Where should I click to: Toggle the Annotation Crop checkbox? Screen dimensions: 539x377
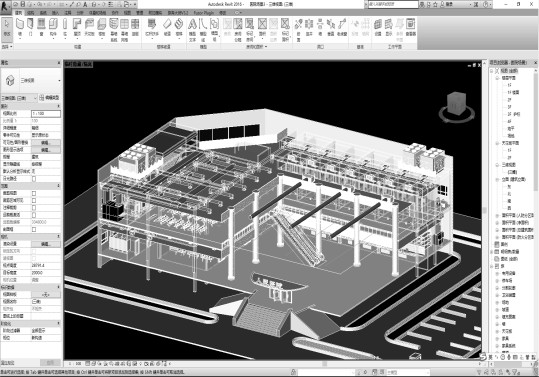34,208
